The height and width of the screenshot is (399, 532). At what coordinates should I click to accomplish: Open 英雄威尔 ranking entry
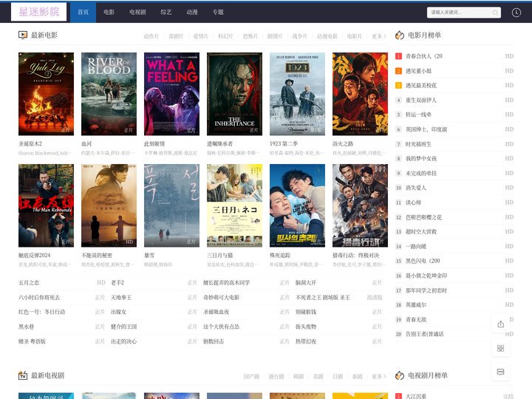416,304
